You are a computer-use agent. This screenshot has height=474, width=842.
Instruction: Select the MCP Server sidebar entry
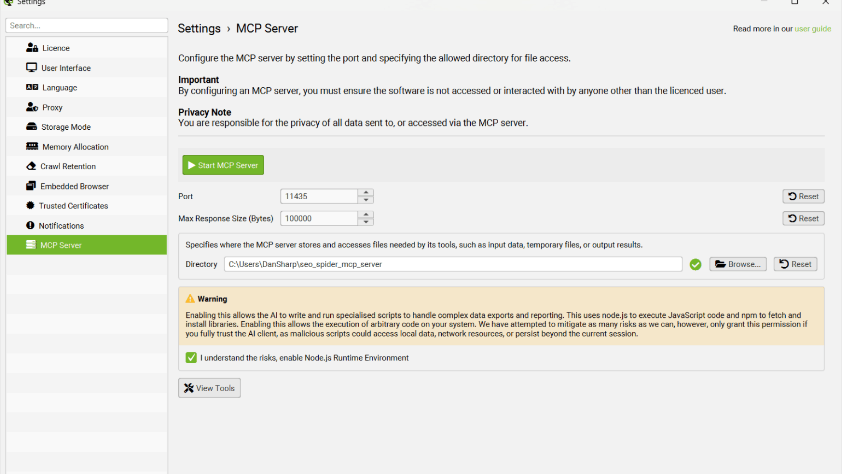tap(86, 245)
